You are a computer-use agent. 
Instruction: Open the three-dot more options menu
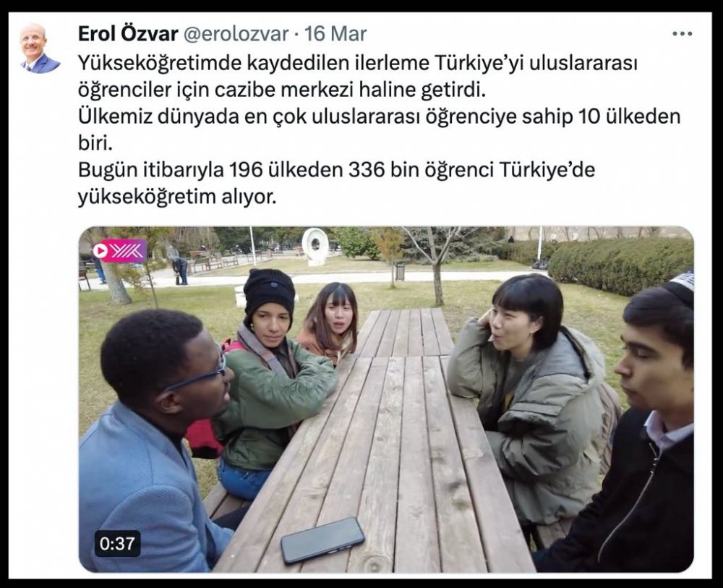tap(683, 34)
